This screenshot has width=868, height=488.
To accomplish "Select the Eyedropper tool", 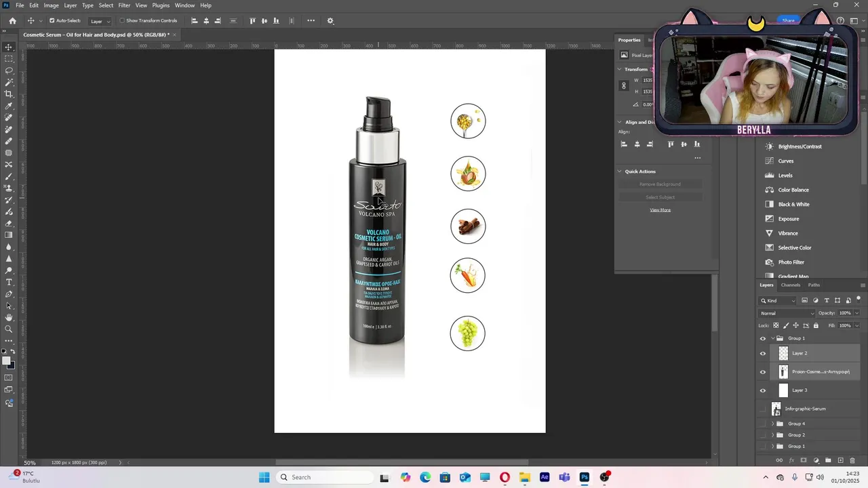I will tap(9, 106).
